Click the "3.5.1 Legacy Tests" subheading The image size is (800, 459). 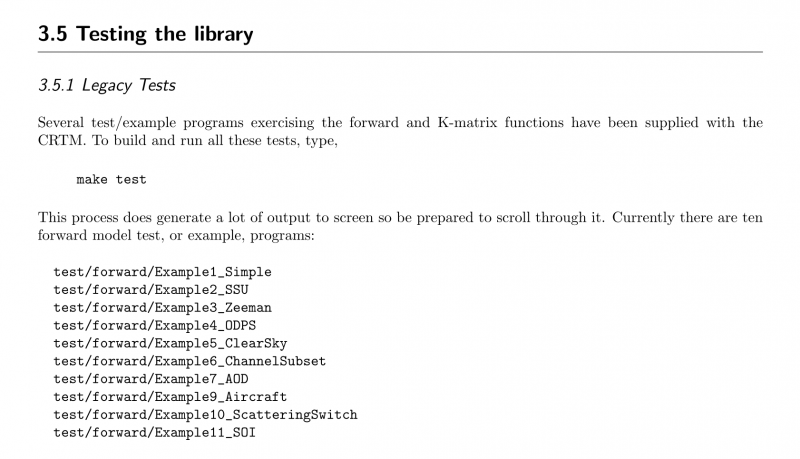(107, 86)
